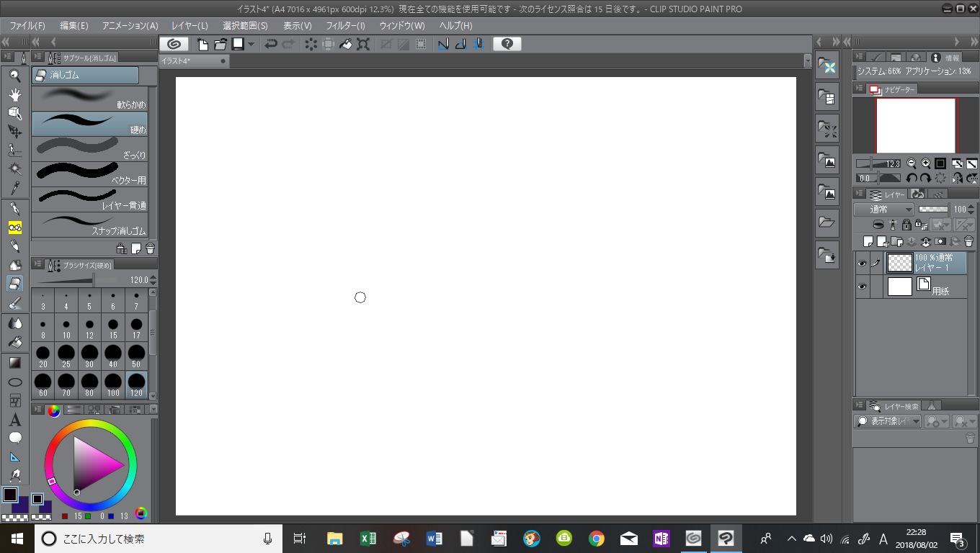Viewport: 980px width, 553px height.
Task: Open the help question mark button
Action: pos(507,44)
